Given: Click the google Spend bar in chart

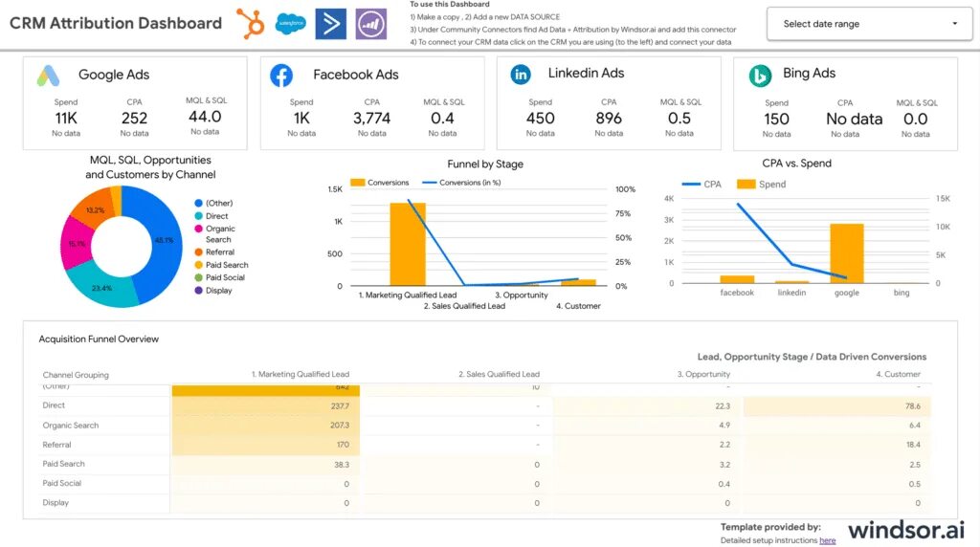Looking at the screenshot, I should [847, 253].
